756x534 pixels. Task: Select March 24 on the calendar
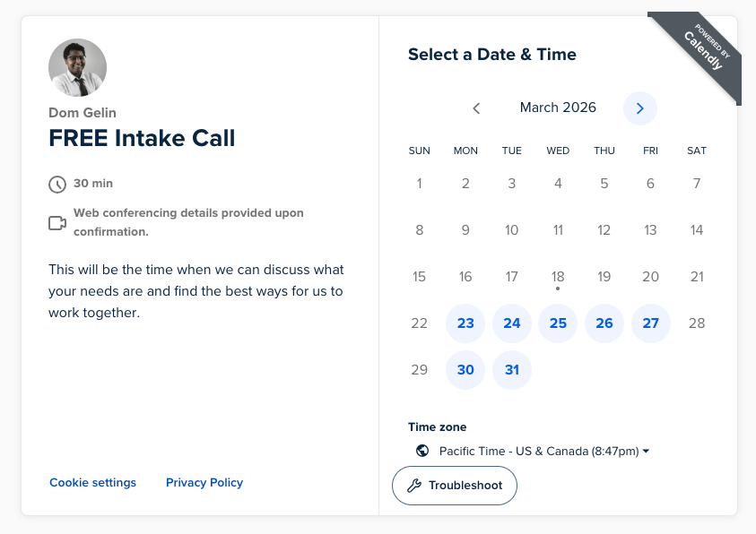pos(512,323)
